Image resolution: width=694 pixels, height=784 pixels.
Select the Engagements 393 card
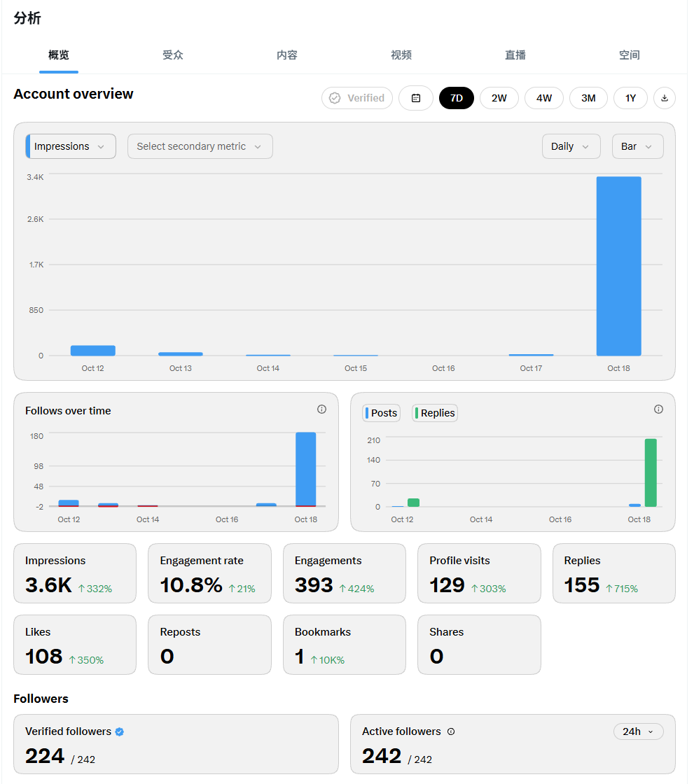coord(345,573)
